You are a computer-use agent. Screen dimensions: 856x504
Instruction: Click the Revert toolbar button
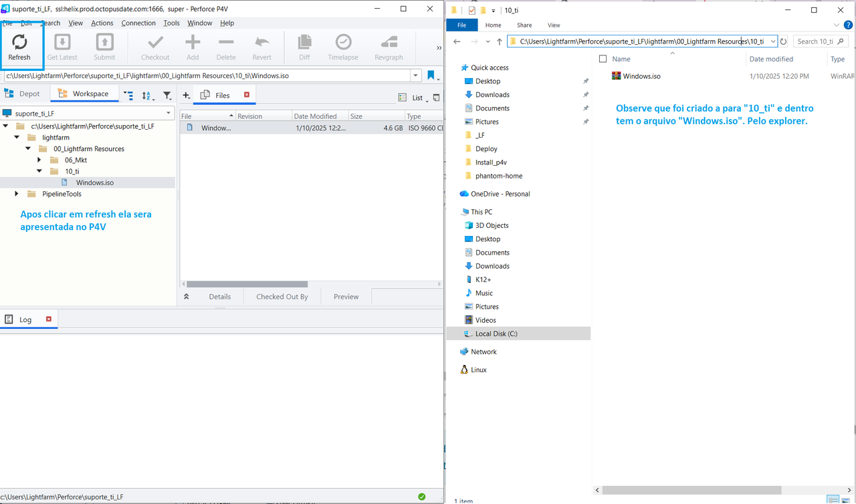262,47
